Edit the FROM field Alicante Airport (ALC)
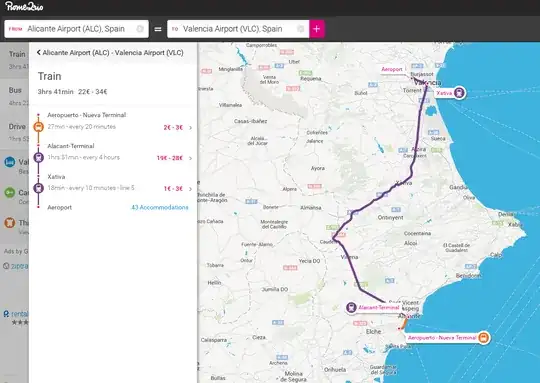The width and height of the screenshot is (540, 383). tap(76, 29)
